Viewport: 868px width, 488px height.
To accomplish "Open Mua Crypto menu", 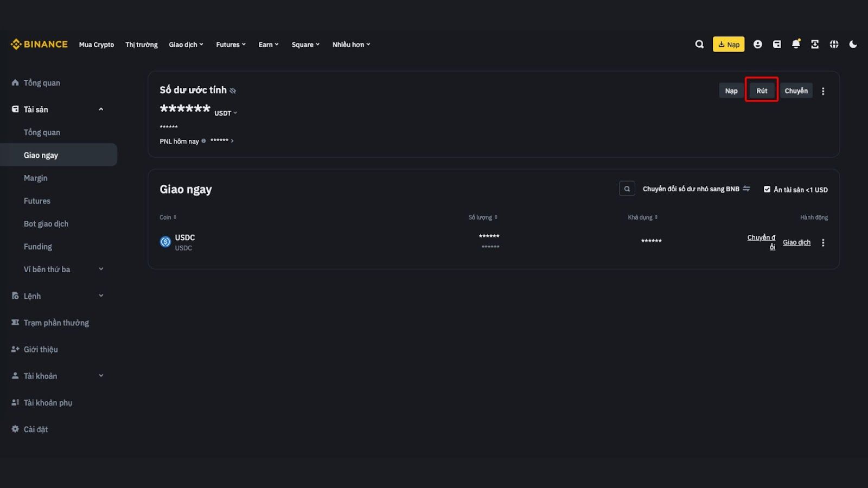I will (97, 44).
